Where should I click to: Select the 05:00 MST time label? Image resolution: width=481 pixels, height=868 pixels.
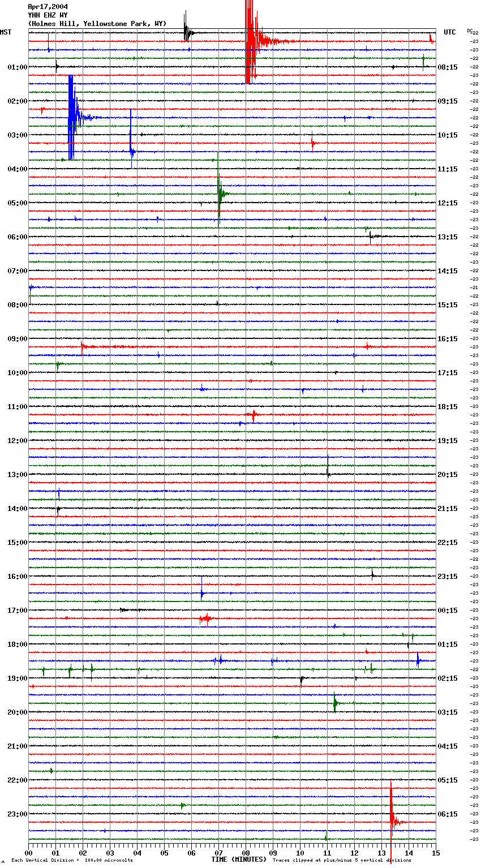[18, 203]
